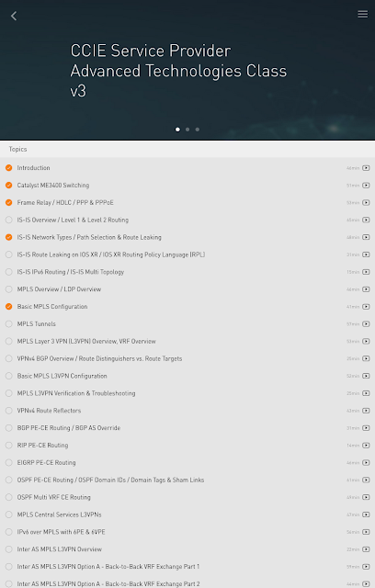Play MPLS L3VPN Verification video icon

point(366,393)
